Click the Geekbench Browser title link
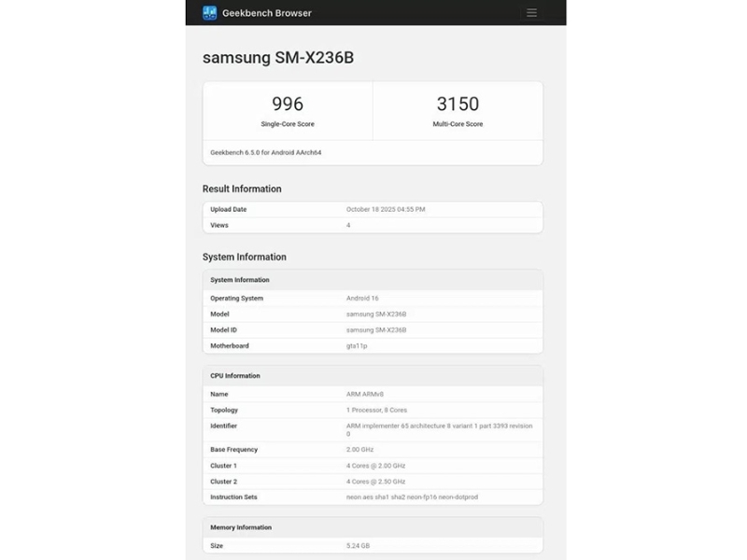The image size is (747, 560). tap(266, 13)
